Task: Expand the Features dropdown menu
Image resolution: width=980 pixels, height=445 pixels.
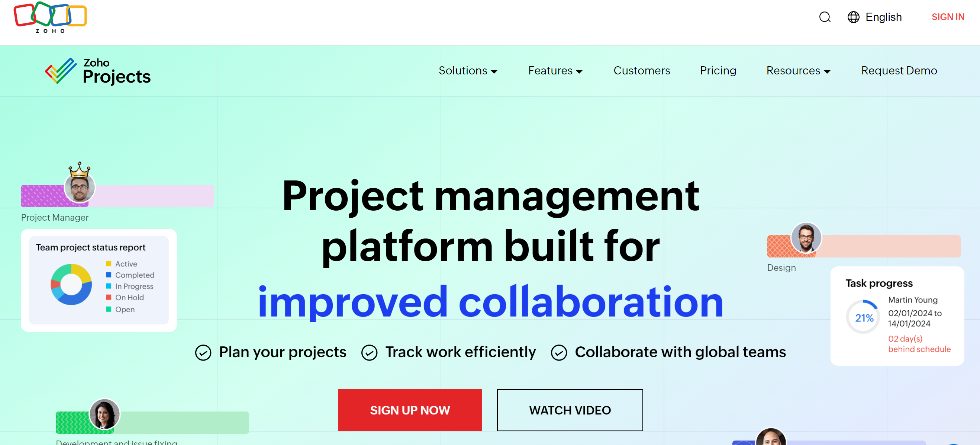Action: click(555, 71)
